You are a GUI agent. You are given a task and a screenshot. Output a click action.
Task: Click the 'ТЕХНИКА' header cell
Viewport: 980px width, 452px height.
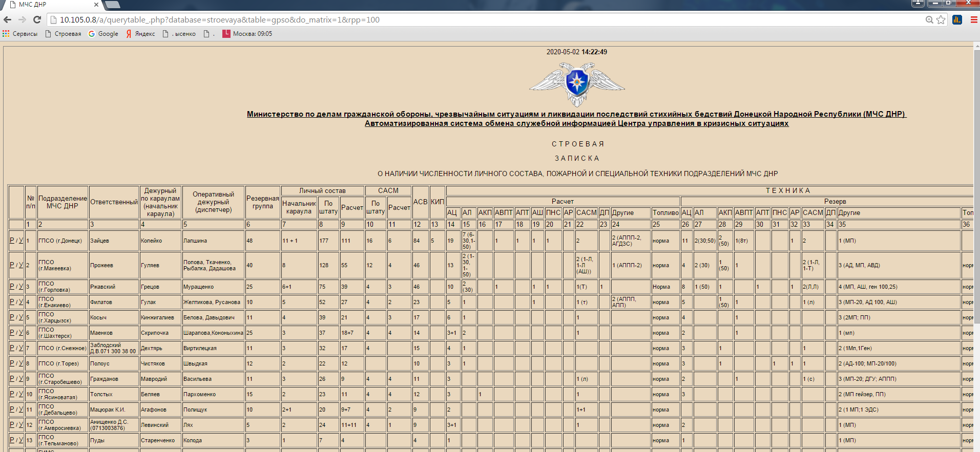[x=788, y=191]
